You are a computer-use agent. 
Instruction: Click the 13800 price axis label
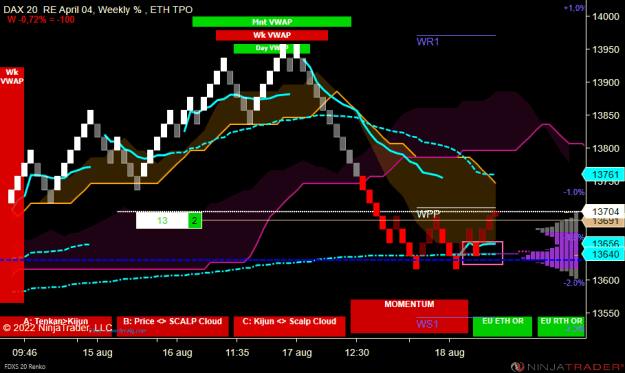click(x=606, y=149)
